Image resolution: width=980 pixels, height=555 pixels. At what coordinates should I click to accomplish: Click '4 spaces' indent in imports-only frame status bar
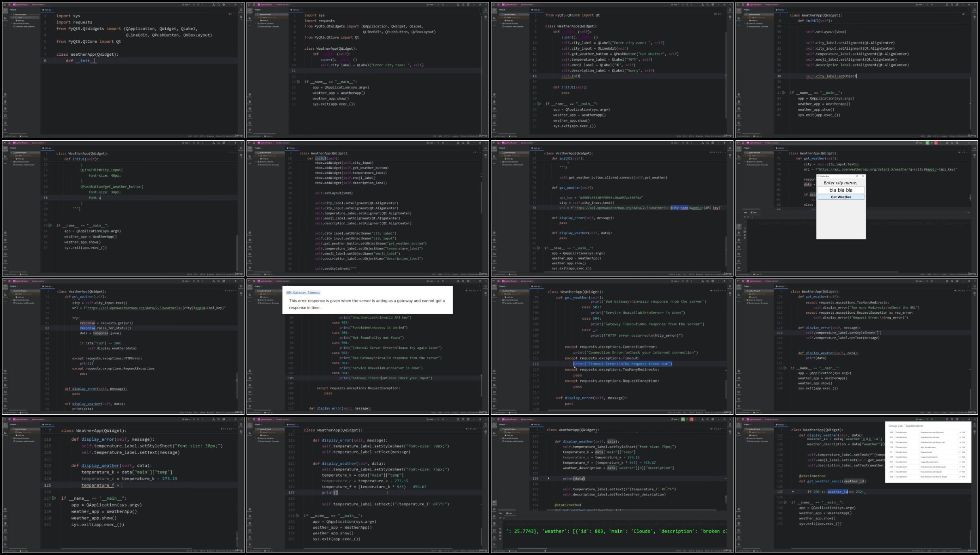pyautogui.click(x=210, y=136)
